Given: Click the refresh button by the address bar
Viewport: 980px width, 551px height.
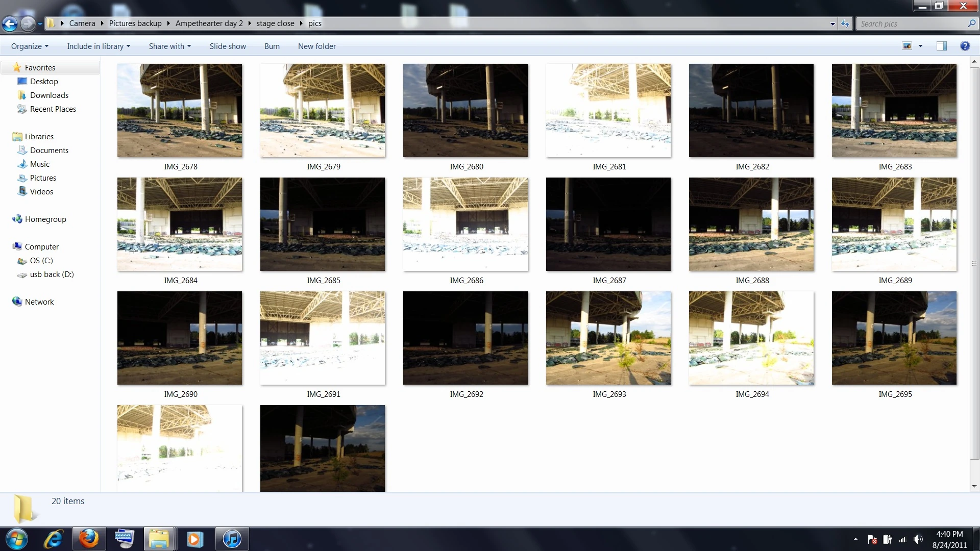Looking at the screenshot, I should tap(846, 23).
